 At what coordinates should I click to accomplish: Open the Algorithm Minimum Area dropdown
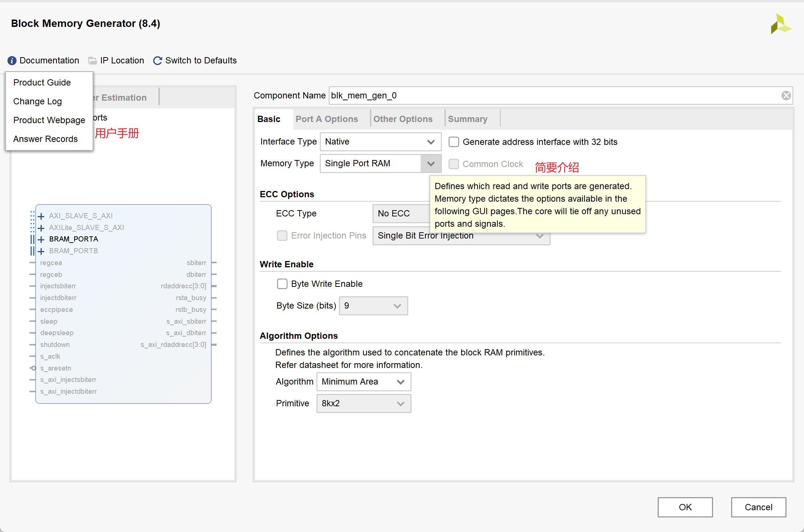(363, 382)
